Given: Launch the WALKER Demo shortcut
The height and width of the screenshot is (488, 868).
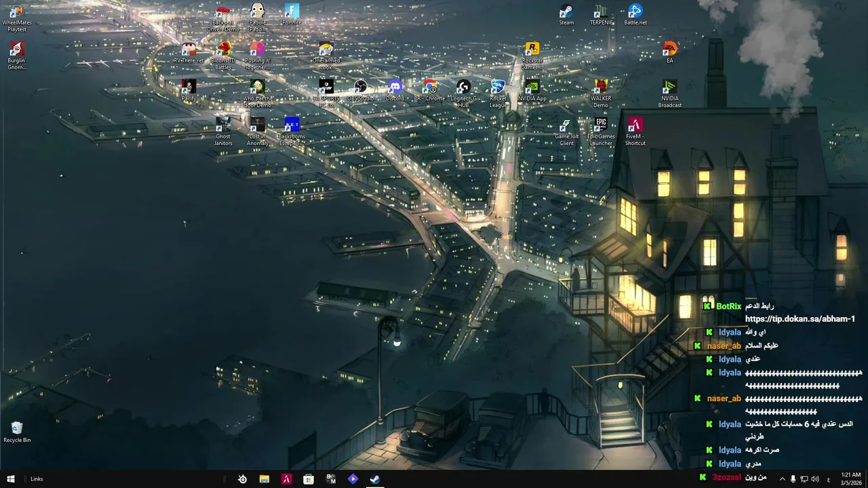Looking at the screenshot, I should (x=601, y=94).
